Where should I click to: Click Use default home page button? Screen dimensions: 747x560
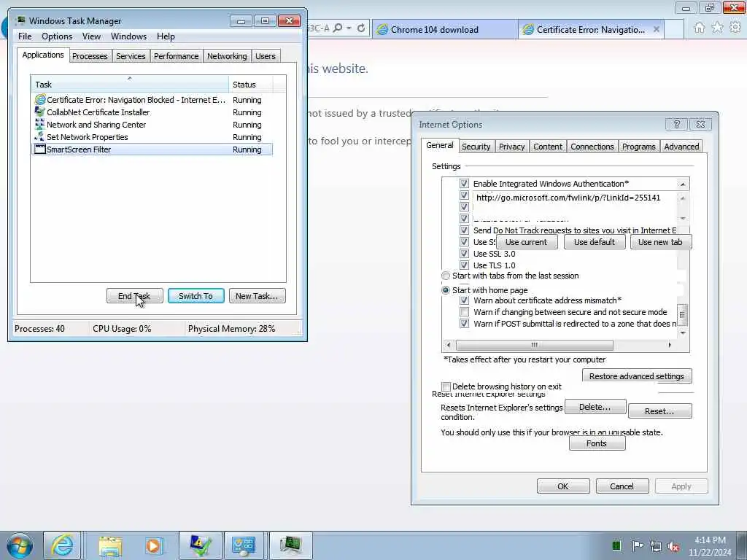click(595, 242)
